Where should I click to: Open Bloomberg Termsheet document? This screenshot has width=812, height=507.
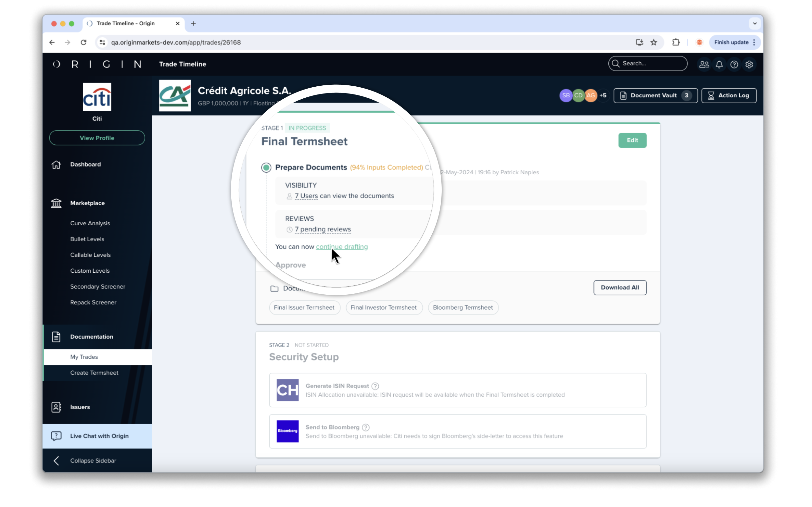click(463, 307)
